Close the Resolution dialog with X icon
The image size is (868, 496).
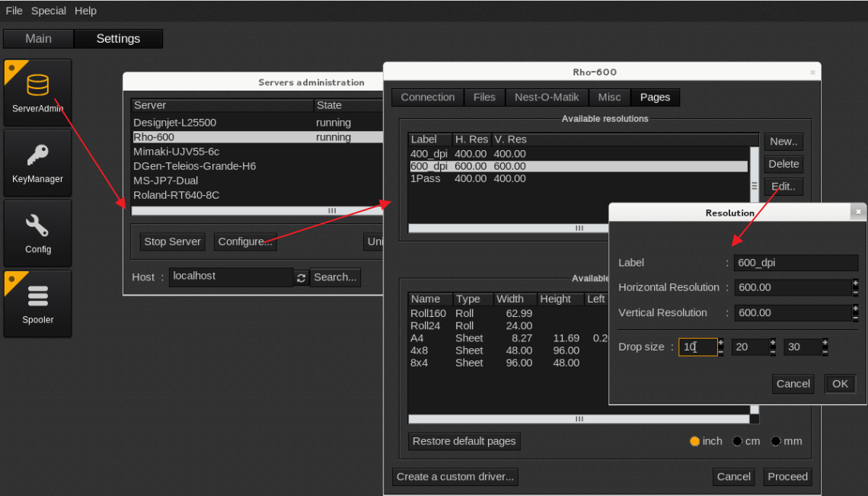point(857,213)
